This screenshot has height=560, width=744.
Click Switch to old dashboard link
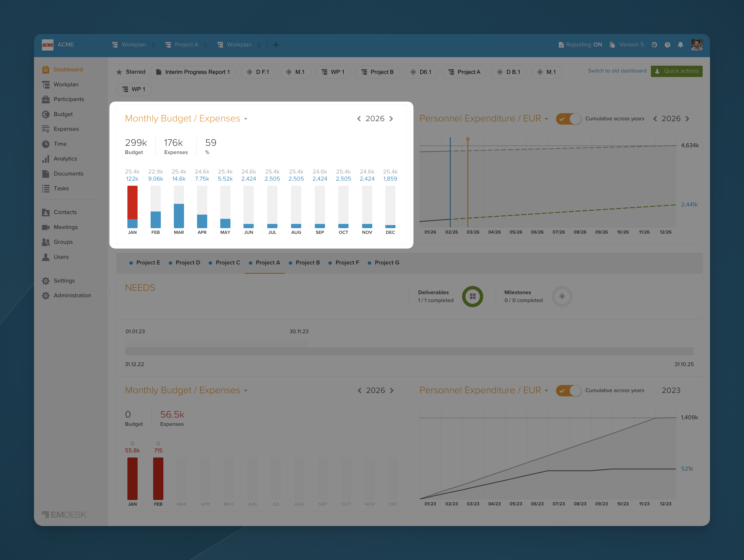(617, 71)
